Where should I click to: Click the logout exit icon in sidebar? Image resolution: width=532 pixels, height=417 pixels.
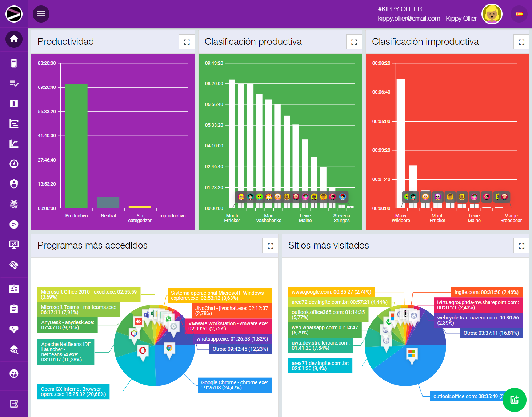(x=14, y=404)
